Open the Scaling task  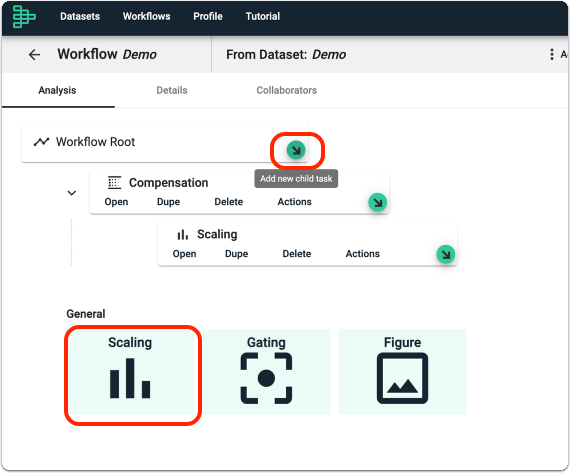(x=184, y=254)
